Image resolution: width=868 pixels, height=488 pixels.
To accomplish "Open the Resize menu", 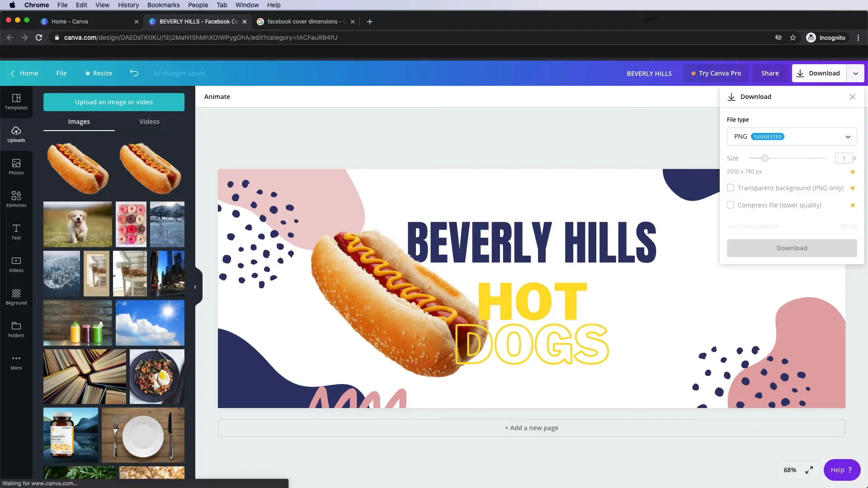I will coord(99,73).
